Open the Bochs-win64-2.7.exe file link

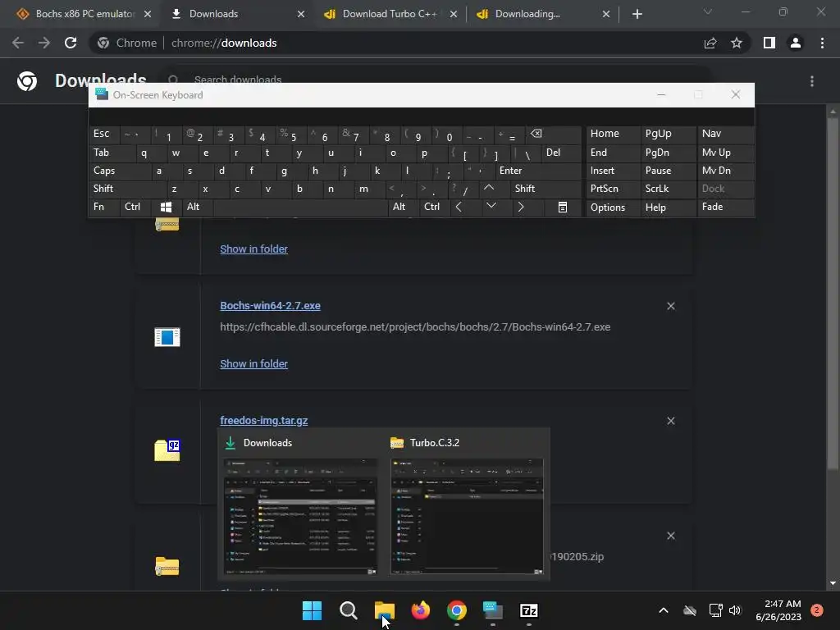coord(270,305)
